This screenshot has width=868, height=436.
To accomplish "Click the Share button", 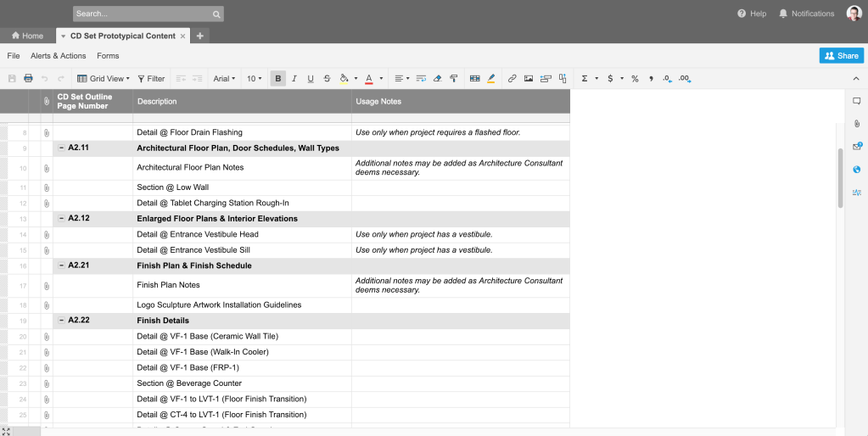I will click(841, 55).
